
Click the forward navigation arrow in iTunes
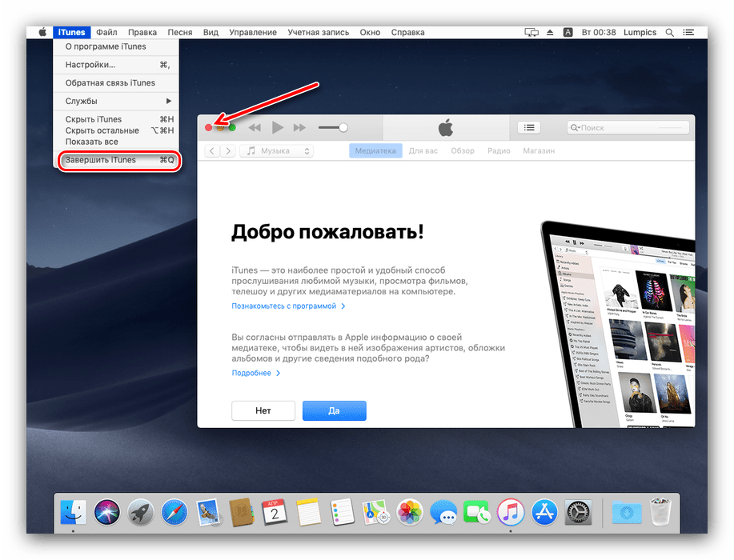point(227,151)
